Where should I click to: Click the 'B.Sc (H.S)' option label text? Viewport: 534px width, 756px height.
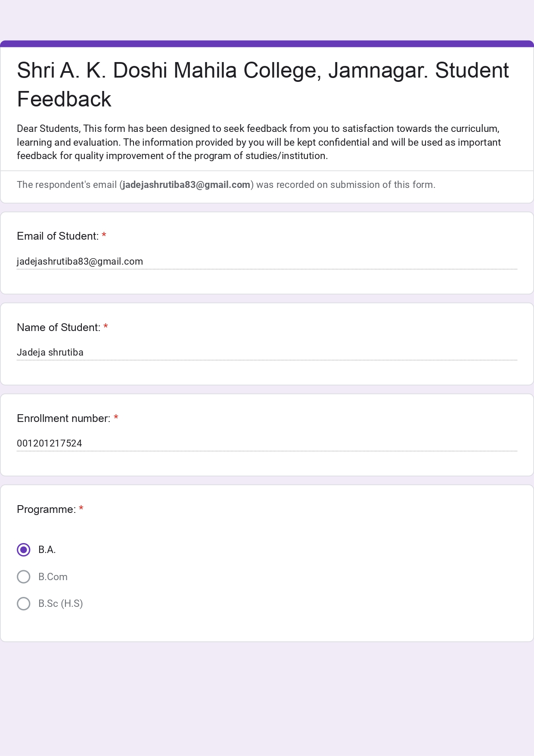pos(61,603)
